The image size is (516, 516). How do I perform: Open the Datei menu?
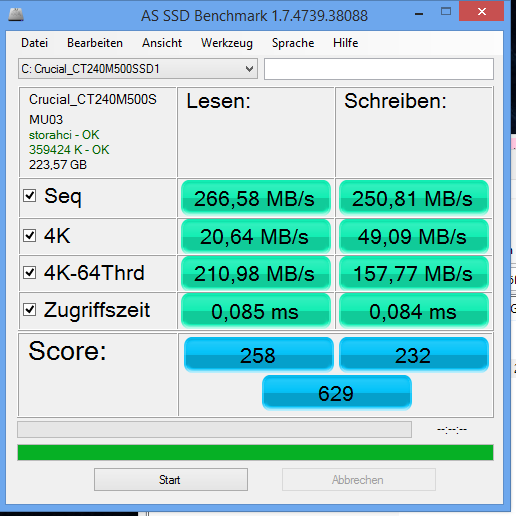(34, 43)
